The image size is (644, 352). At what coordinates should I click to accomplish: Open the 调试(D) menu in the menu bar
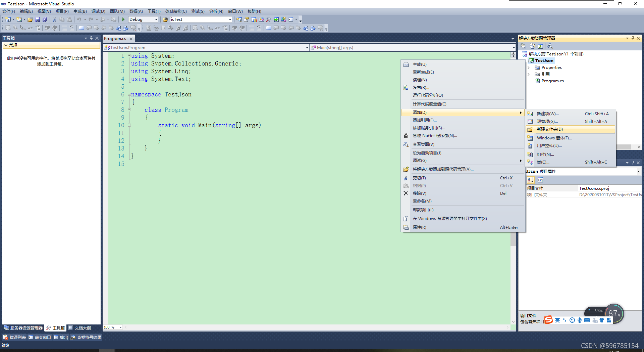pyautogui.click(x=98, y=11)
